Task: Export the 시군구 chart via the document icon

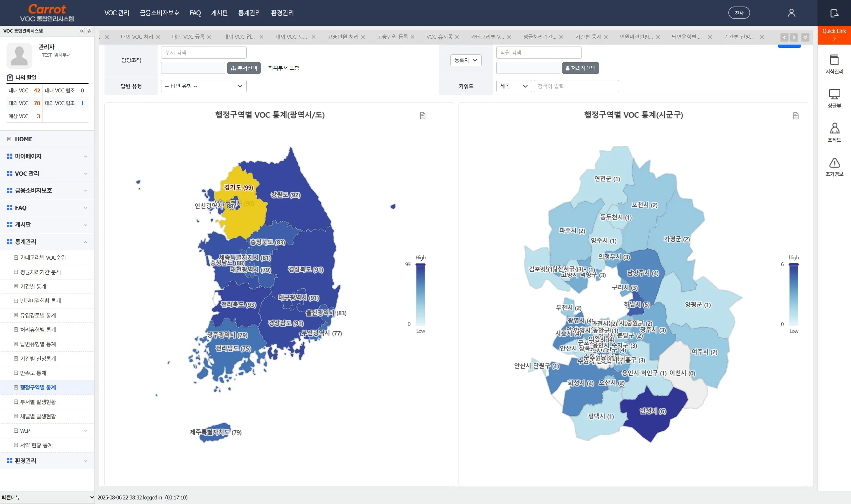Action: point(796,116)
